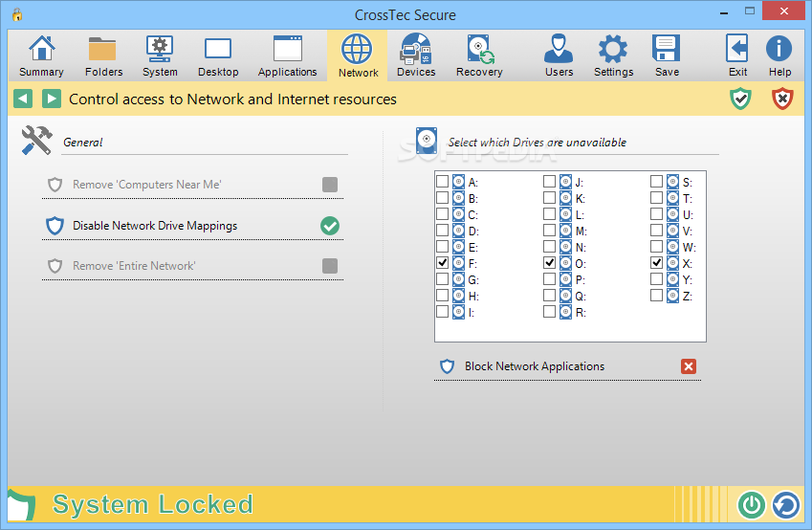Click the padlock icon in title bar

[17, 14]
